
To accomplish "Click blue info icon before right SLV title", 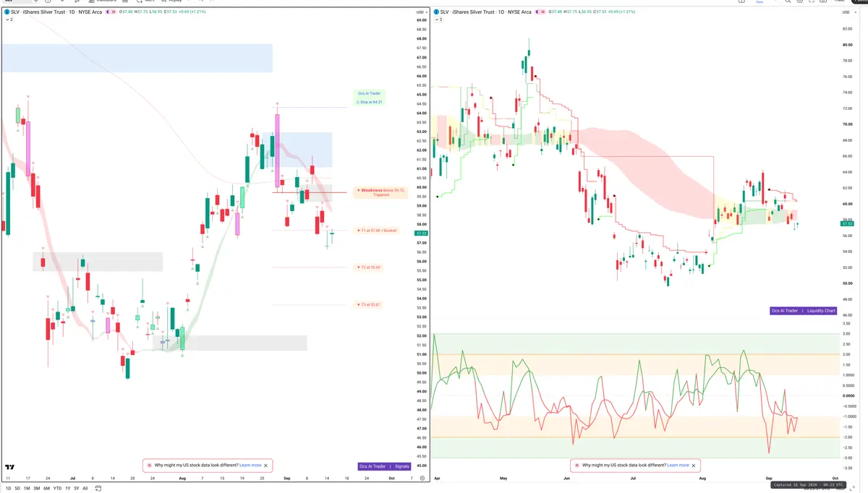I will click(x=437, y=12).
